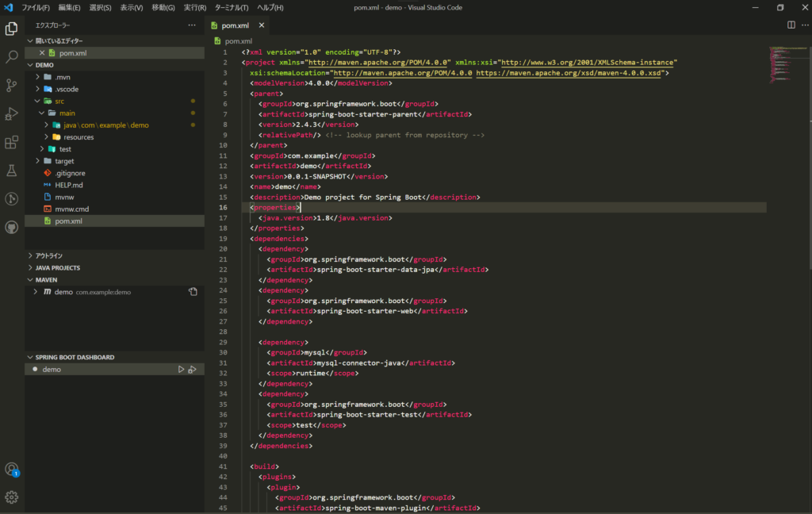Viewport: 812px width, 514px height.
Task: Open the Explorer view in activity bar
Action: point(11,28)
